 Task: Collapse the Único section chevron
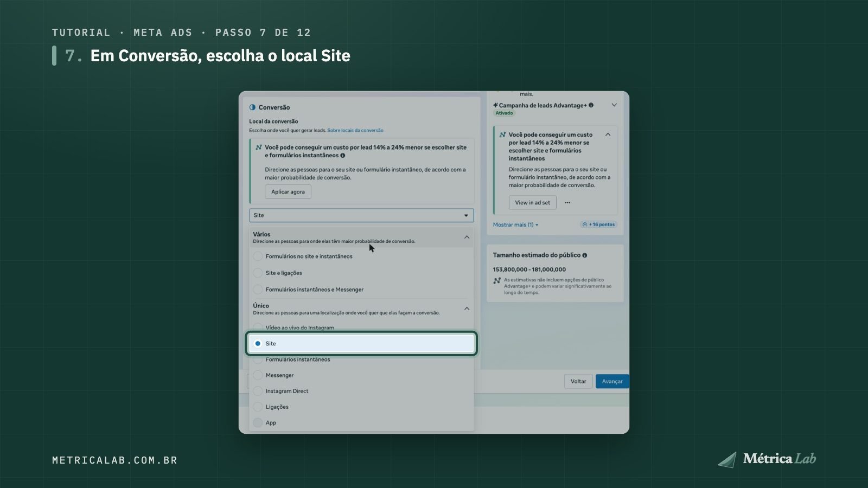click(467, 309)
